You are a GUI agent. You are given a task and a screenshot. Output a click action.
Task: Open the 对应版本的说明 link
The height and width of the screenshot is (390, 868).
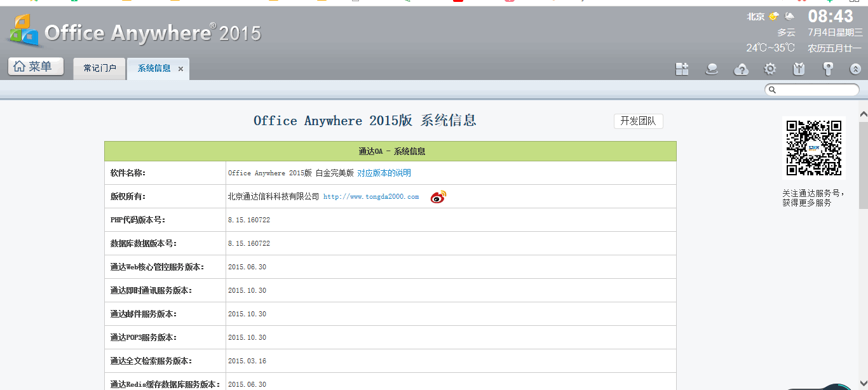pyautogui.click(x=384, y=173)
